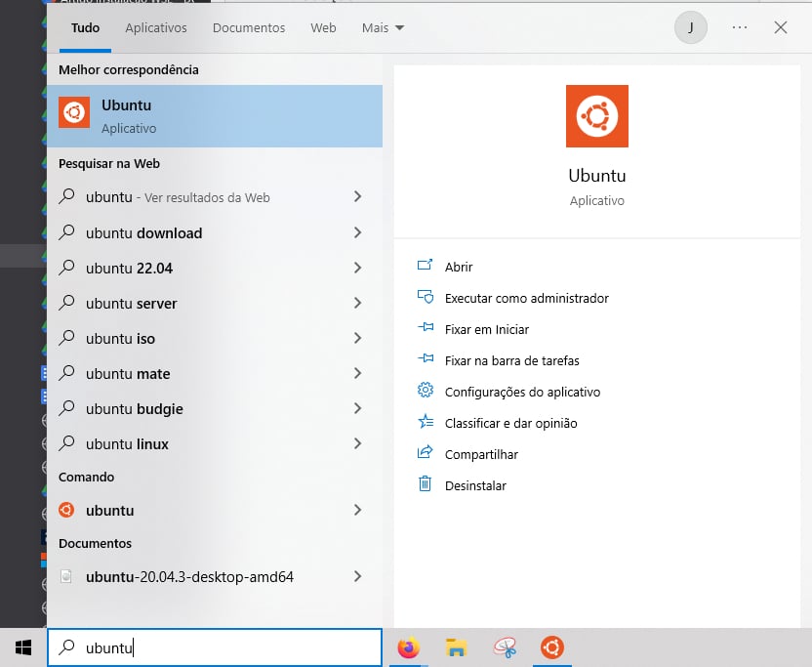
Task: Launch Snipping Tool from the taskbar
Action: click(505, 647)
